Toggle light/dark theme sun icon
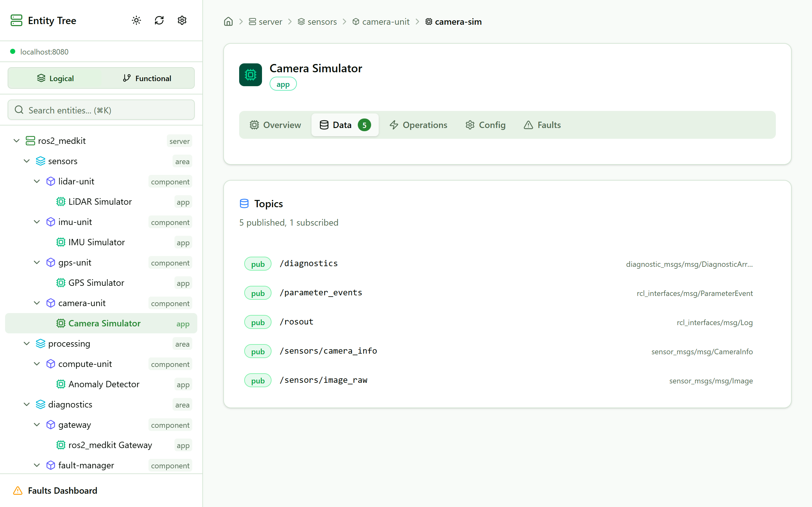The height and width of the screenshot is (507, 812). point(136,21)
